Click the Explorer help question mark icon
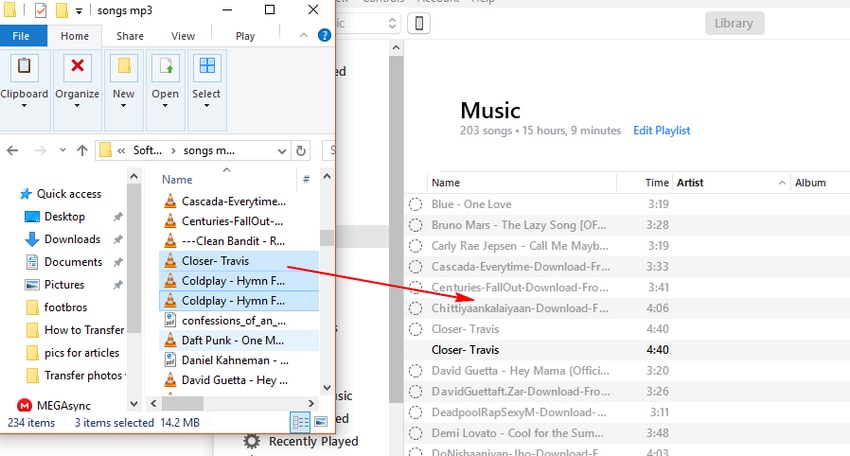850x456 pixels. pyautogui.click(x=324, y=35)
